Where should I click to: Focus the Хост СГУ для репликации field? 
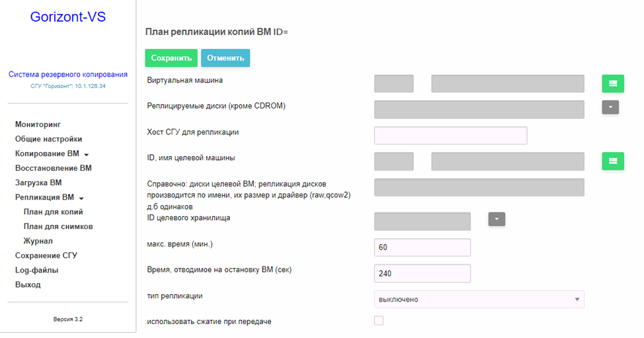tap(450, 136)
